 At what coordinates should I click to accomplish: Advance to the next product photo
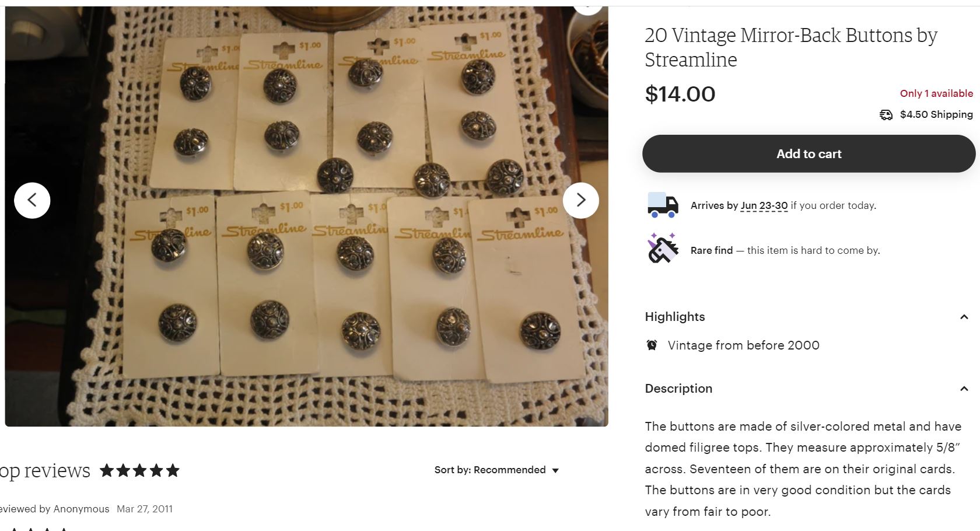tap(580, 200)
